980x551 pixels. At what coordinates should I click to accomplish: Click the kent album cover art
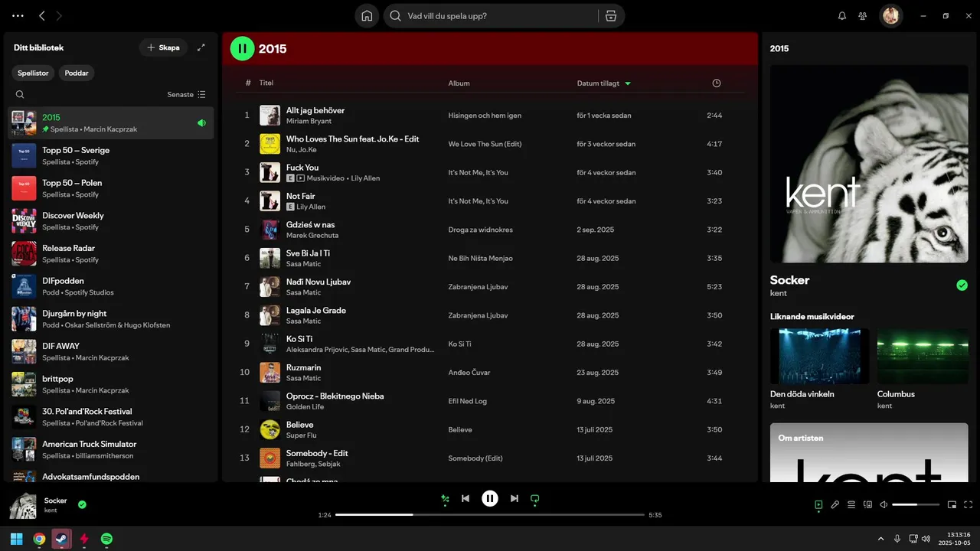(869, 164)
